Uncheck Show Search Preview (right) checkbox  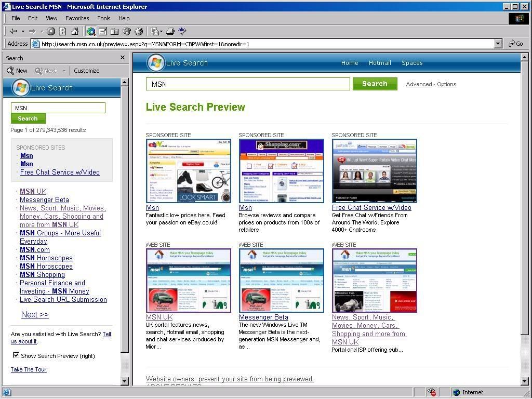[x=16, y=355]
